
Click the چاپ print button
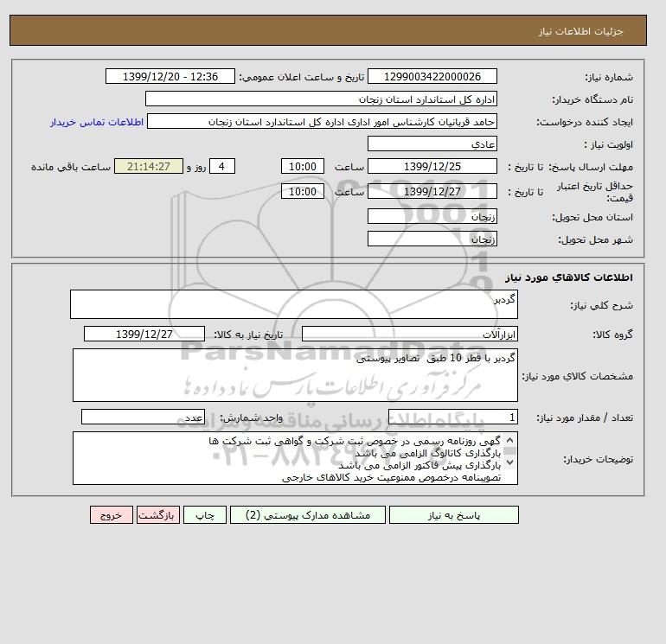pos(205,515)
